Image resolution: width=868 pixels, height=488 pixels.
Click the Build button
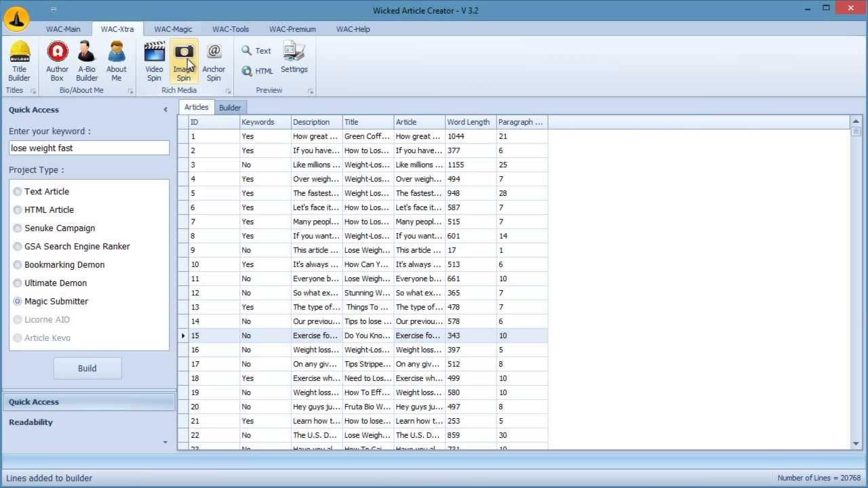[x=87, y=369]
